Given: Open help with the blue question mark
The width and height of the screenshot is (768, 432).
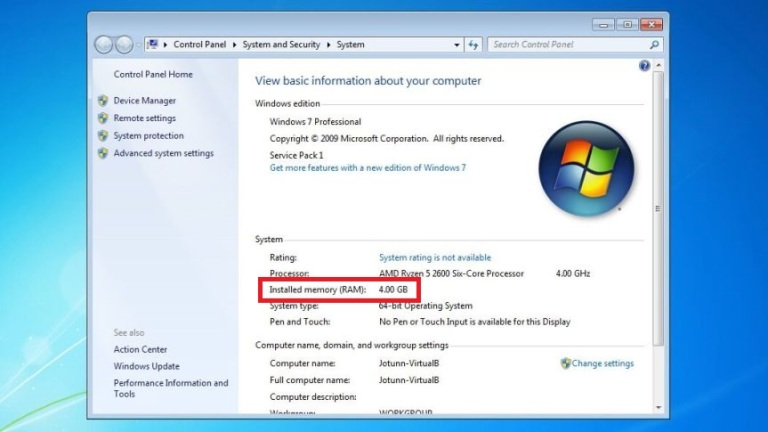Looking at the screenshot, I should click(644, 66).
